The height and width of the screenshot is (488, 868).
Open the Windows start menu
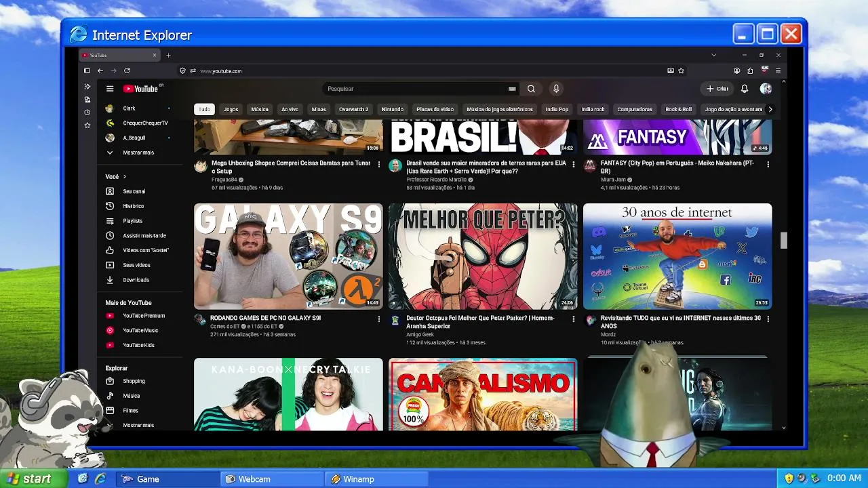click(x=34, y=479)
